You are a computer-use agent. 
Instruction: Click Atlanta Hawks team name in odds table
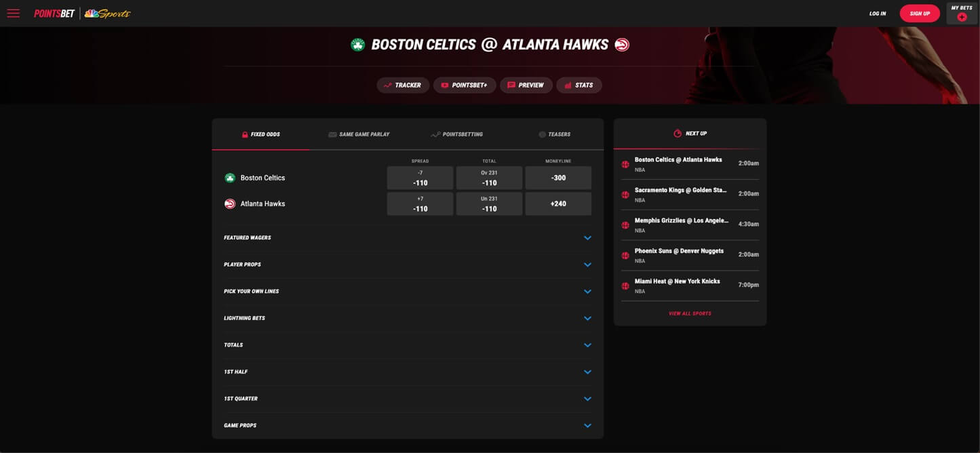(x=262, y=203)
